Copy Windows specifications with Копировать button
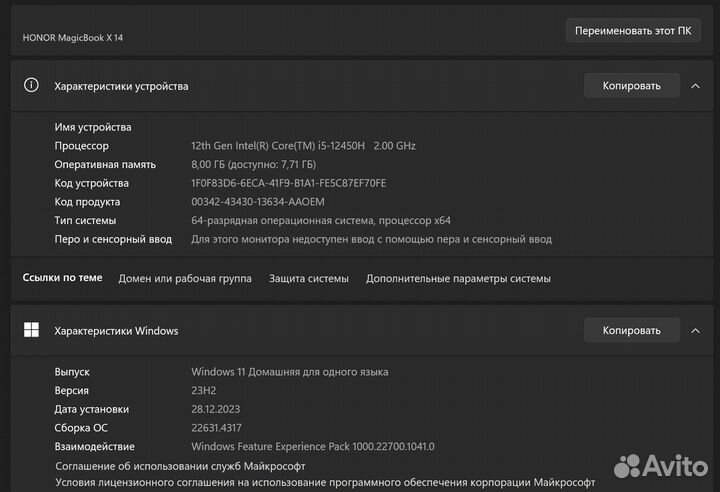The height and width of the screenshot is (492, 720). (631, 330)
